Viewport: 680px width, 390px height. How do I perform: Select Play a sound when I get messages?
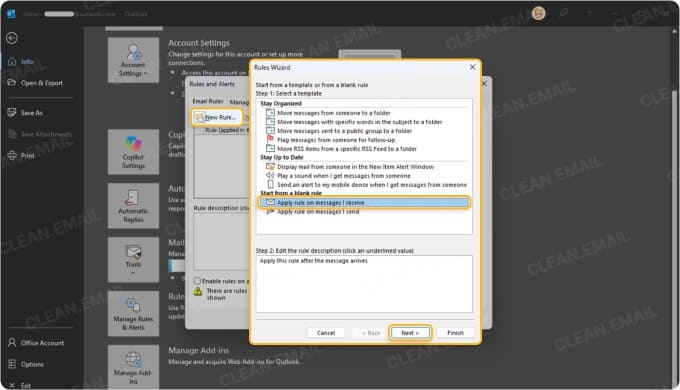[x=343, y=176]
